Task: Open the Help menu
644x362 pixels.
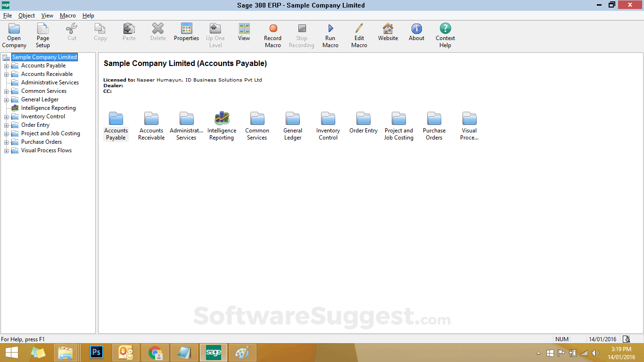Action: click(x=88, y=16)
